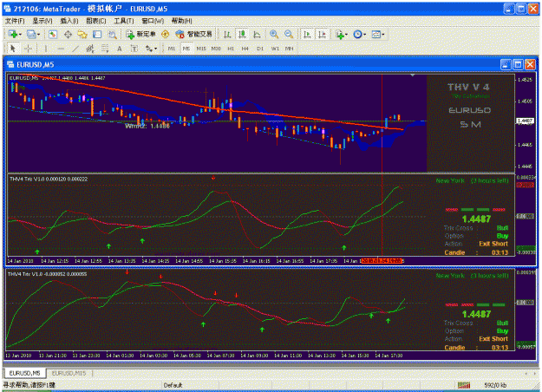Click the arrows objects tool icon

click(x=149, y=49)
